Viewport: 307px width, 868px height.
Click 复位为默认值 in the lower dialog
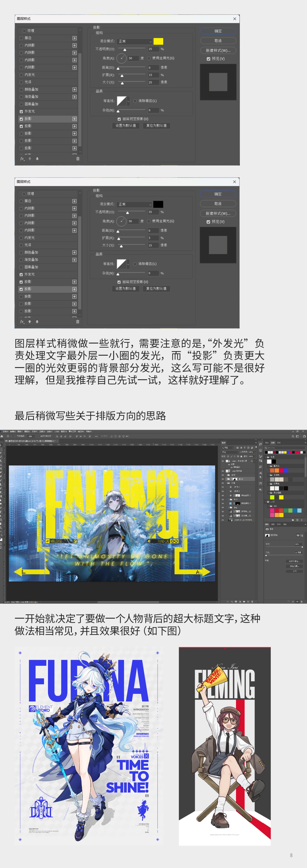click(156, 289)
